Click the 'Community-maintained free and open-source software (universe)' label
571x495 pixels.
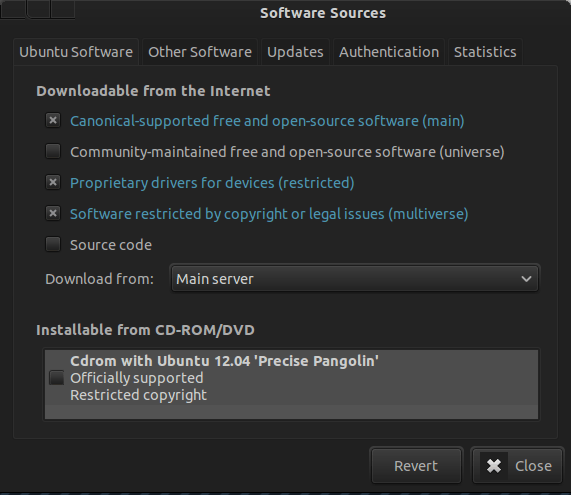[x=287, y=152]
